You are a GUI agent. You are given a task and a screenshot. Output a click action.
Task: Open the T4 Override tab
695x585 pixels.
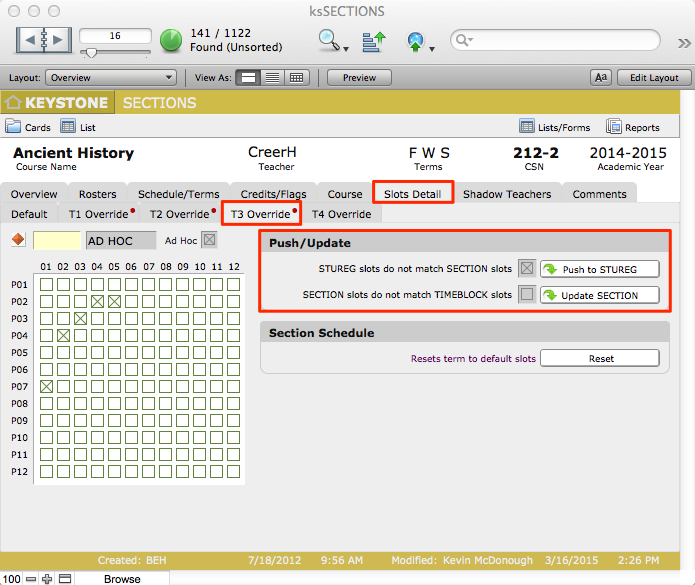pos(341,214)
